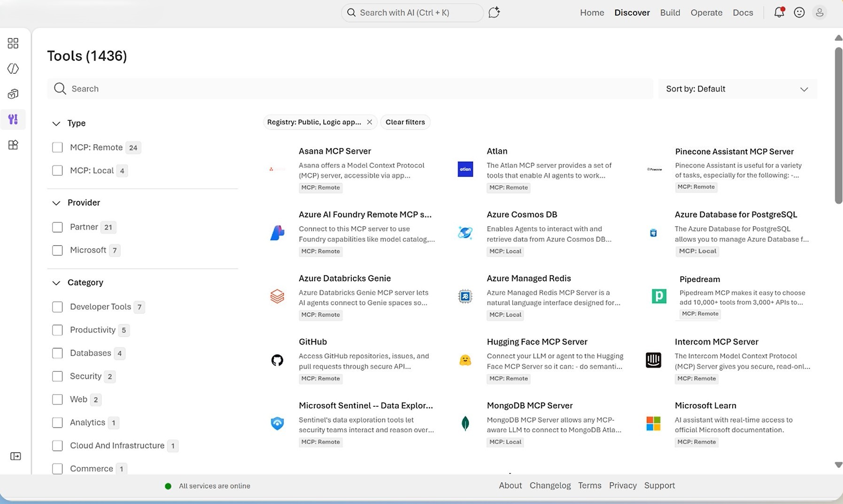Click the MongoDB leaf logo
The width and height of the screenshot is (843, 504).
pos(465,423)
